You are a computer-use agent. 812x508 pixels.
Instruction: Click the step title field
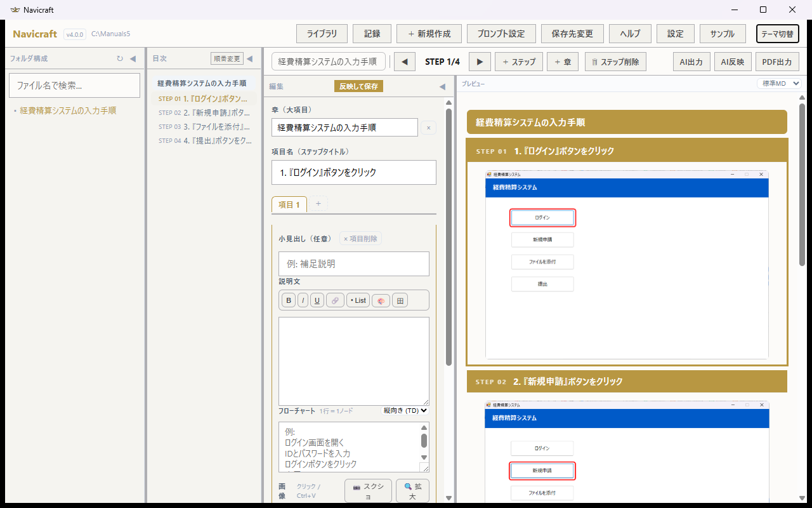tap(354, 172)
